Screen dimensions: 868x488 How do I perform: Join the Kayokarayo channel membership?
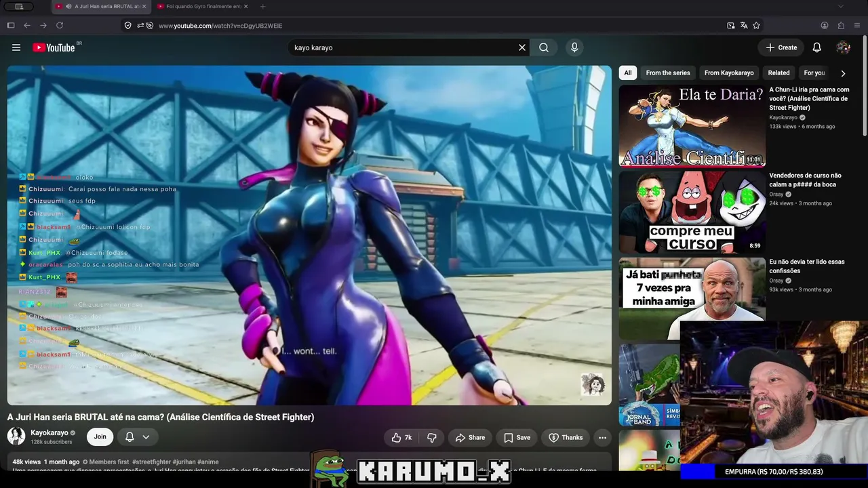[100, 436]
